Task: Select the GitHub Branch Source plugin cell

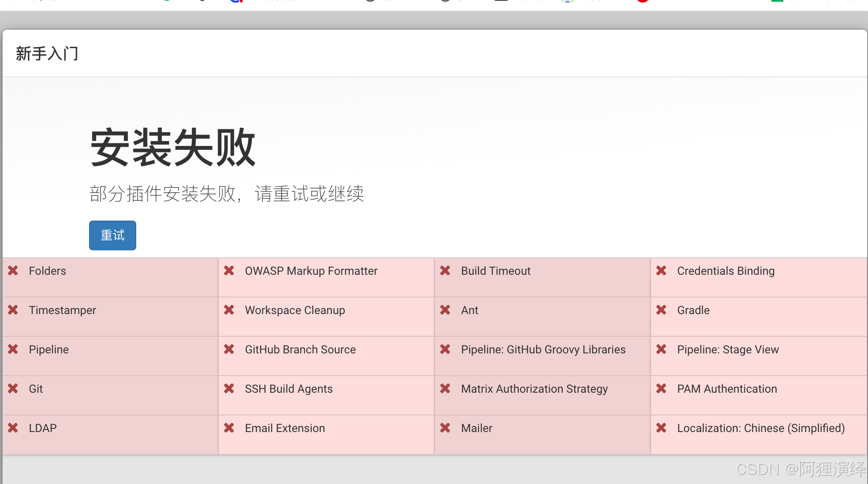Action: click(300, 349)
